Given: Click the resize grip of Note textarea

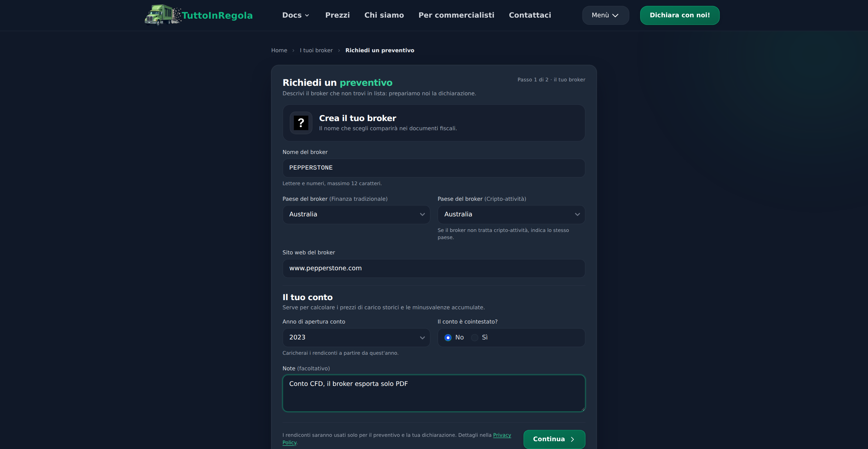Looking at the screenshot, I should pyautogui.click(x=583, y=409).
